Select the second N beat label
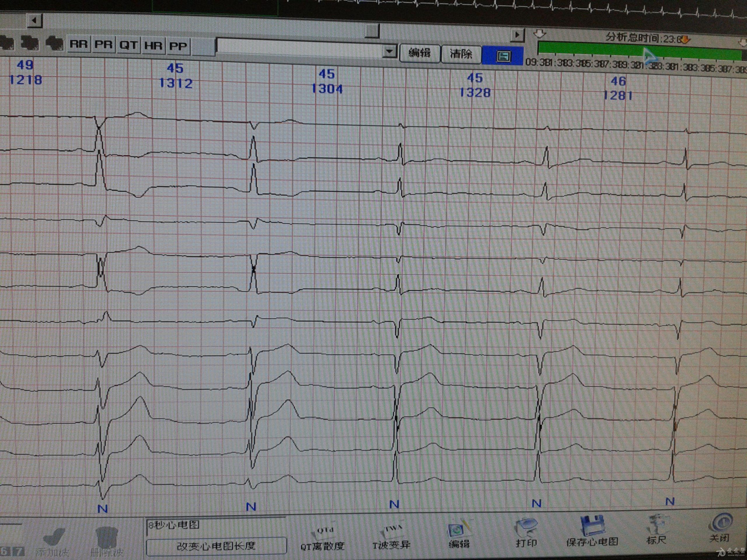The height and width of the screenshot is (560, 747). 251,506
